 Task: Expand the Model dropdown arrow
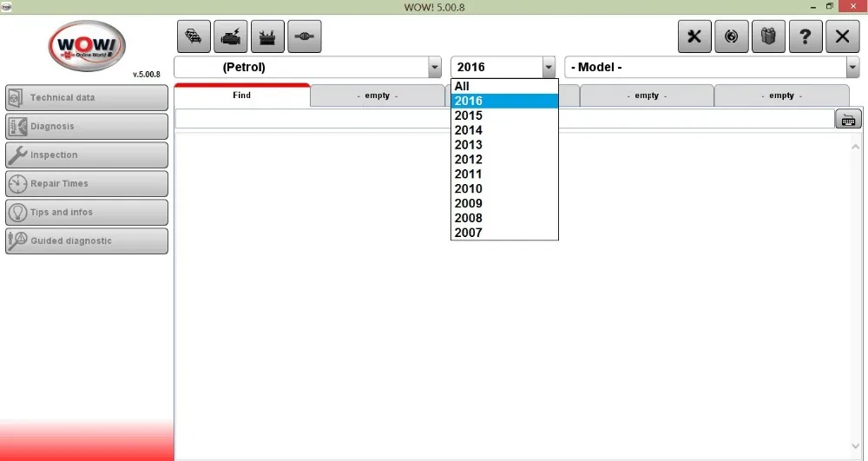point(852,68)
